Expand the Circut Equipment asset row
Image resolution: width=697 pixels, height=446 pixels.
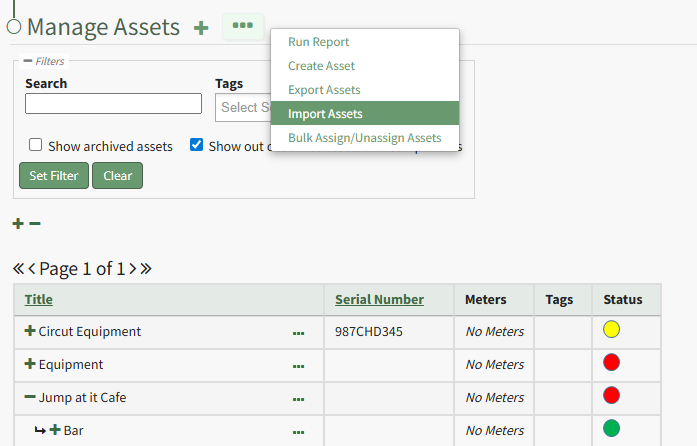pyautogui.click(x=30, y=331)
